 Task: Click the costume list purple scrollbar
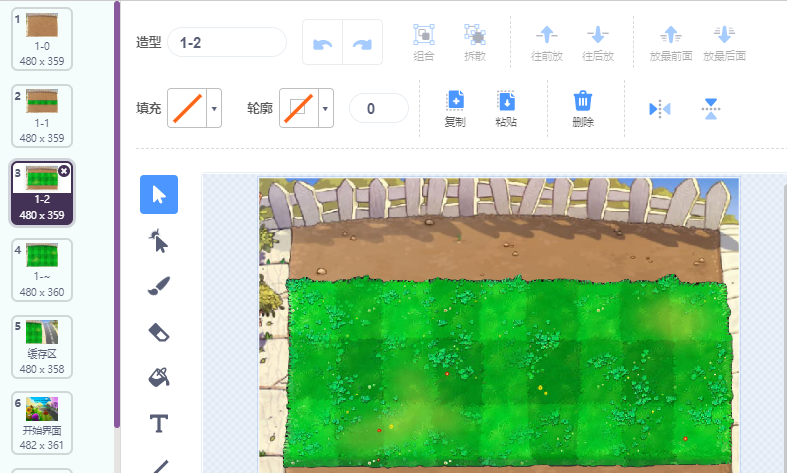(x=117, y=215)
